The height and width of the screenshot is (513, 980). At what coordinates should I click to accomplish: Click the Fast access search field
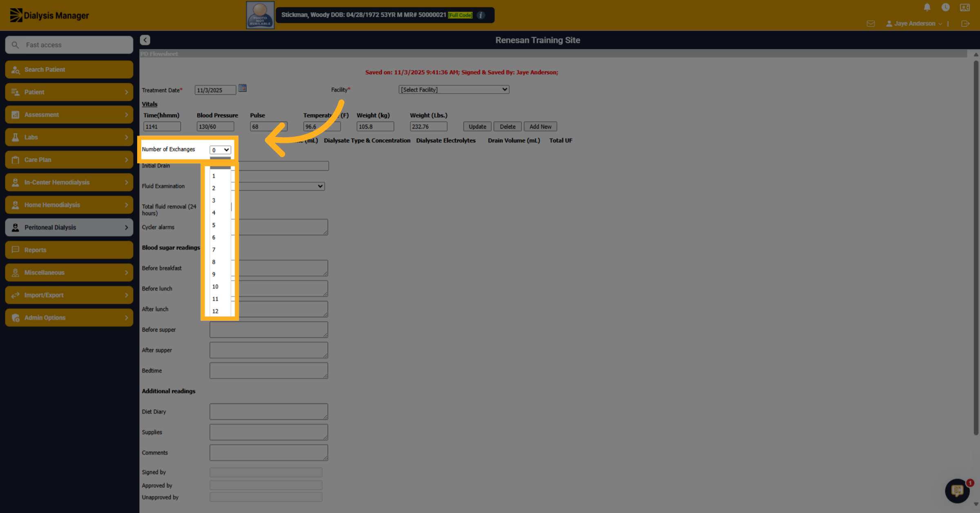69,45
